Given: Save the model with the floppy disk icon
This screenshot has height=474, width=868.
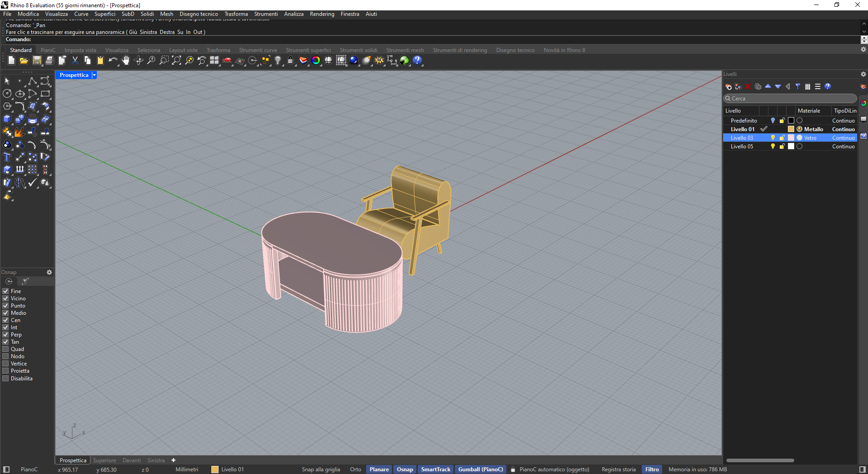Looking at the screenshot, I should [37, 60].
